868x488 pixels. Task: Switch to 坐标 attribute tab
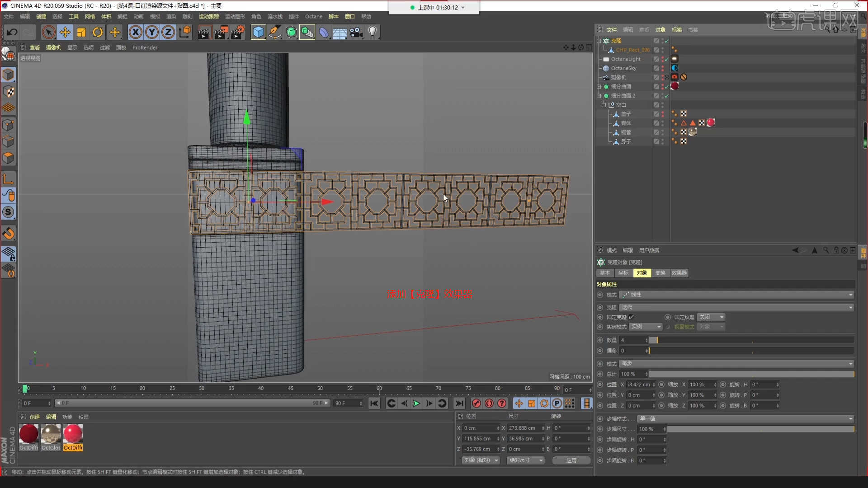coord(623,273)
